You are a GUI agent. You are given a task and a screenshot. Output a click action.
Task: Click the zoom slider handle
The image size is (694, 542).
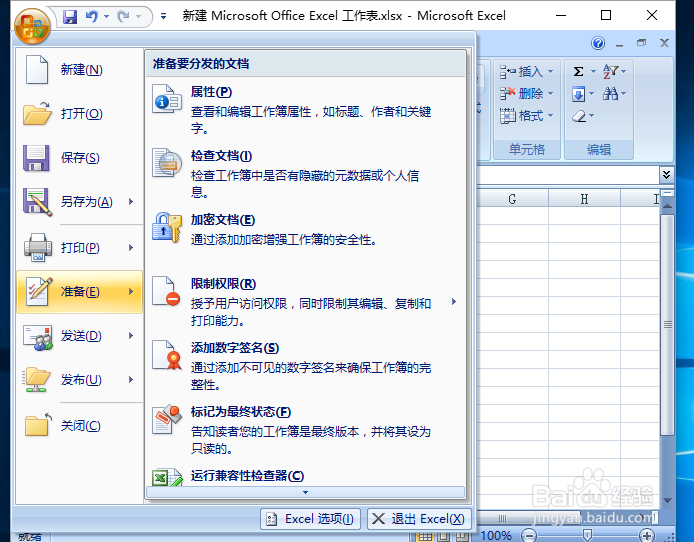pos(587,536)
